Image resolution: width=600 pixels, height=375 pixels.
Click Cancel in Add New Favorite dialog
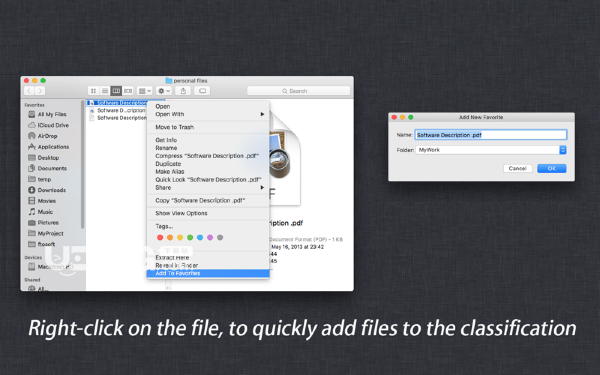point(517,168)
